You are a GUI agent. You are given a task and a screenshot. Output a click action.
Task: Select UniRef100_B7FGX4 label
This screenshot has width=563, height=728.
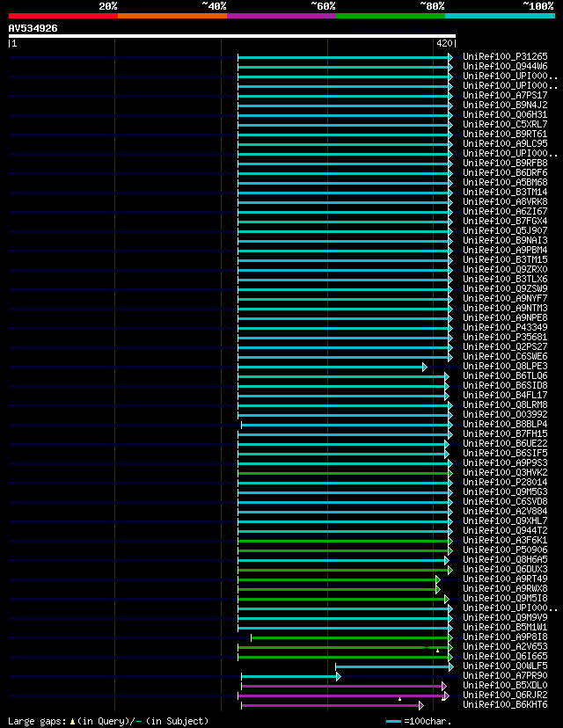(x=505, y=221)
